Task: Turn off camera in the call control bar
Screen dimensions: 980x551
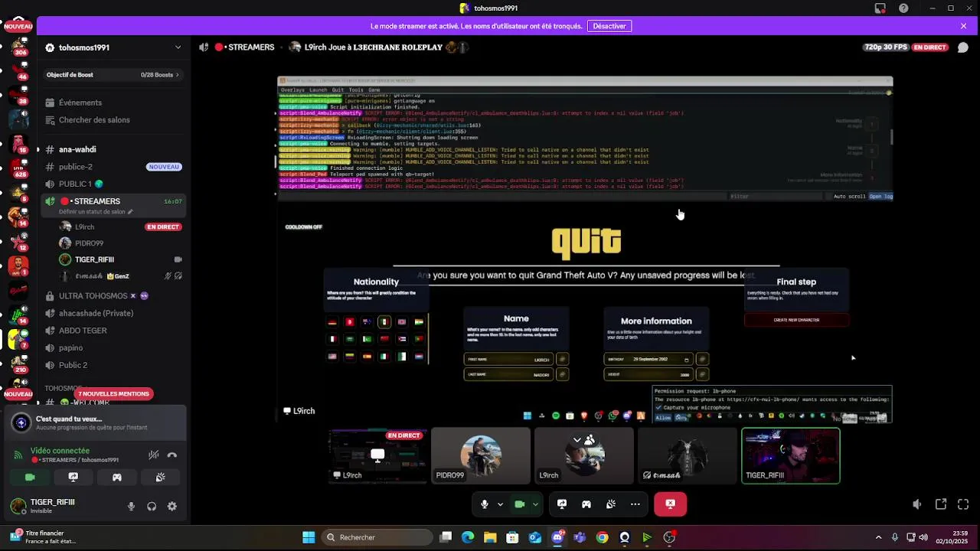Action: [519, 504]
